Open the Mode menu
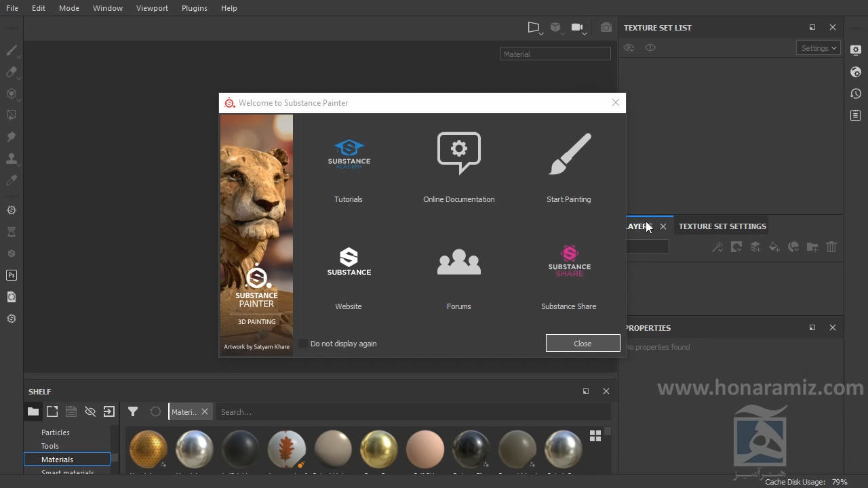Screen dimensions: 868x488 pyautogui.click(x=69, y=8)
